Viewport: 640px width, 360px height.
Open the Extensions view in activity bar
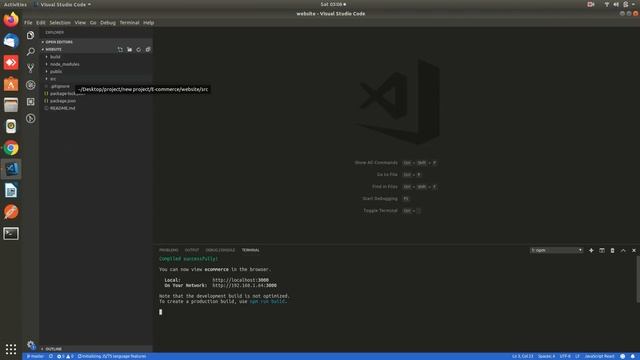pos(30,102)
